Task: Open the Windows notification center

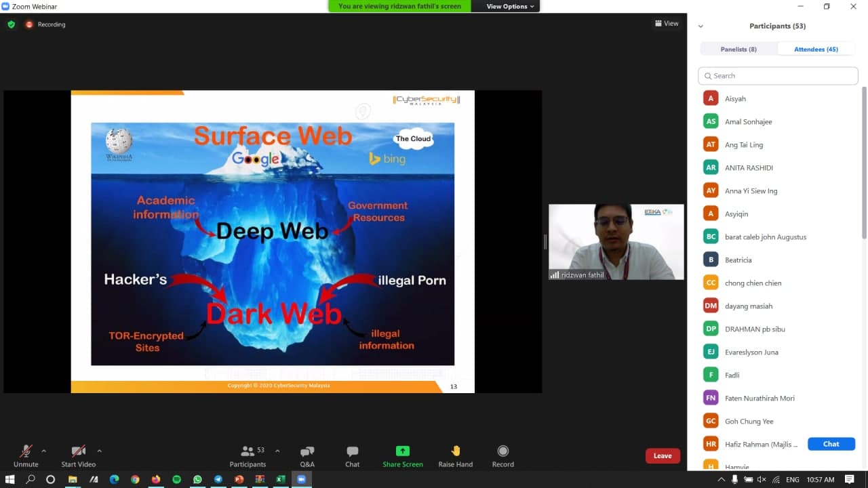Action: point(849,479)
